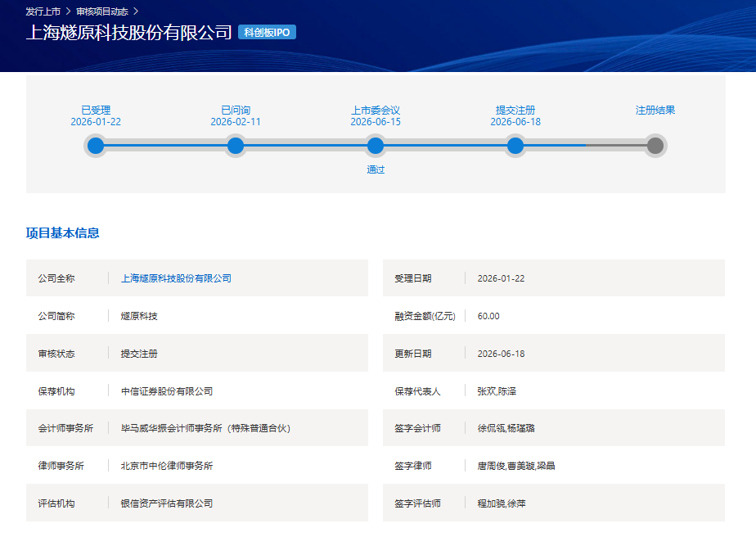This screenshot has height=537, width=756.
Task: Click the 项目基本信息 section heading
Action: (x=63, y=233)
